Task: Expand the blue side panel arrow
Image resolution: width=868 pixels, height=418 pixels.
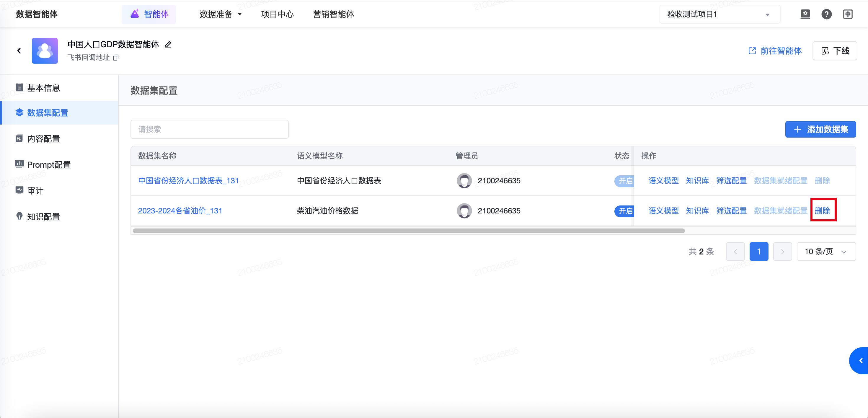Action: 859,361
